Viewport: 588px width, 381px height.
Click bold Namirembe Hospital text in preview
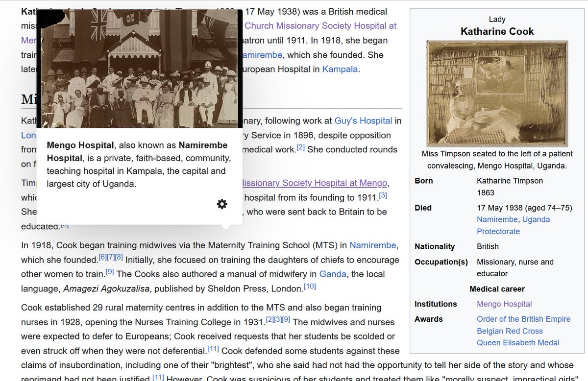click(137, 152)
